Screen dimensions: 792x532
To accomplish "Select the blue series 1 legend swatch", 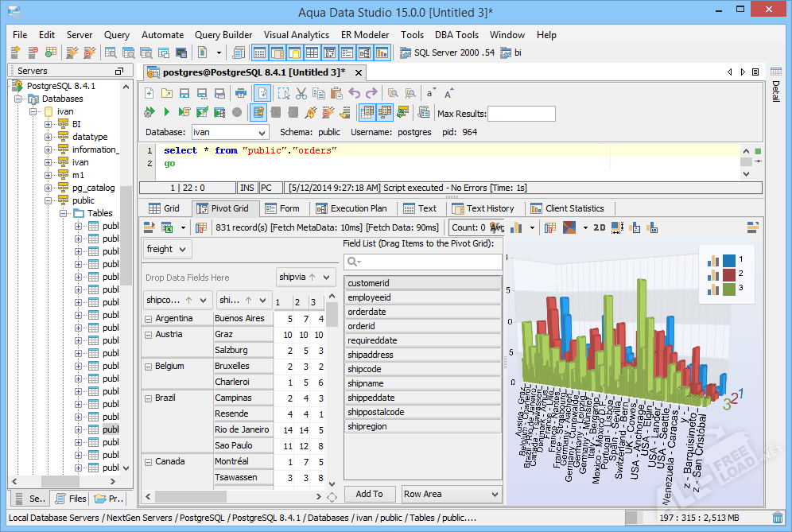I will coord(729,260).
